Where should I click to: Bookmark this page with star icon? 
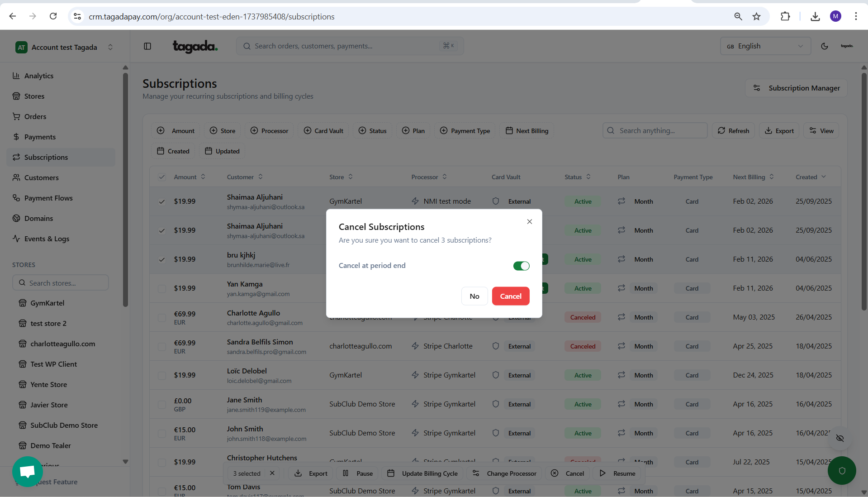pos(756,17)
